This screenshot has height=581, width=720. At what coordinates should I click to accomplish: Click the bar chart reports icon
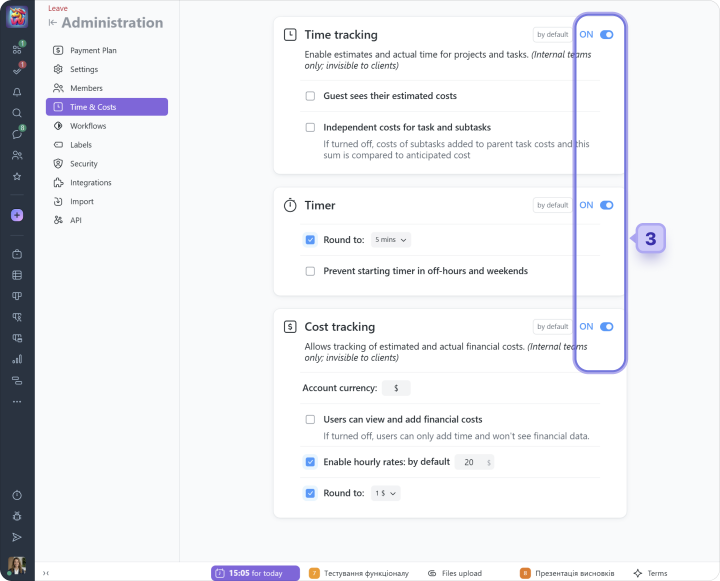pos(17,359)
